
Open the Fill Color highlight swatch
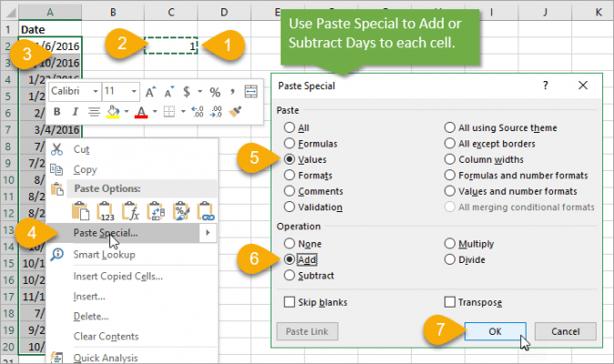[x=114, y=112]
